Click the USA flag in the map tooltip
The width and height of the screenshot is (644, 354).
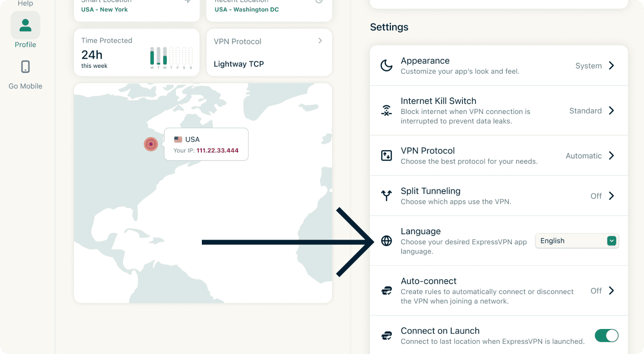178,139
